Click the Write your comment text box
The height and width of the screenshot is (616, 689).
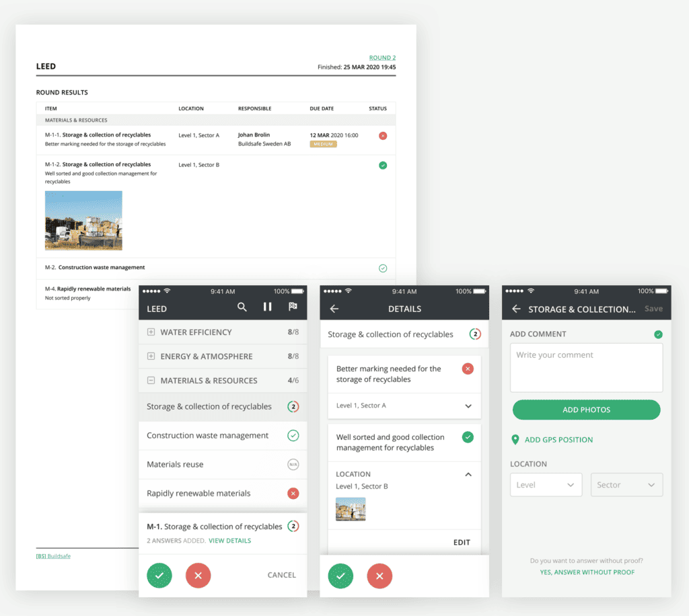[x=586, y=367]
